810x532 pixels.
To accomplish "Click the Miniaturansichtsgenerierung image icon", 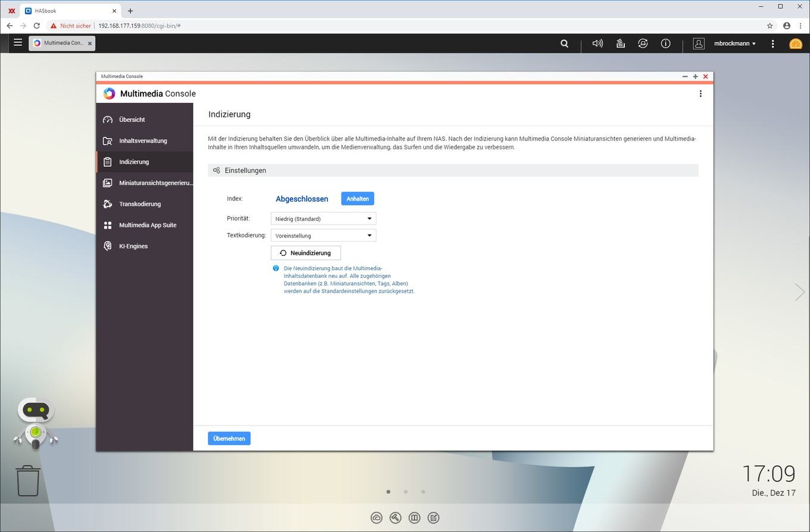I will tap(108, 183).
